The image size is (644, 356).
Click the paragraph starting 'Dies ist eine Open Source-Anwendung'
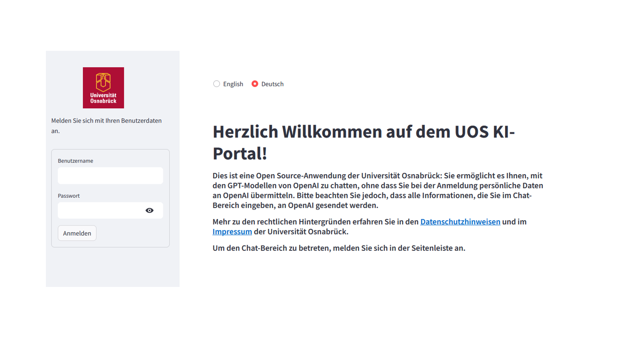pos(378,190)
